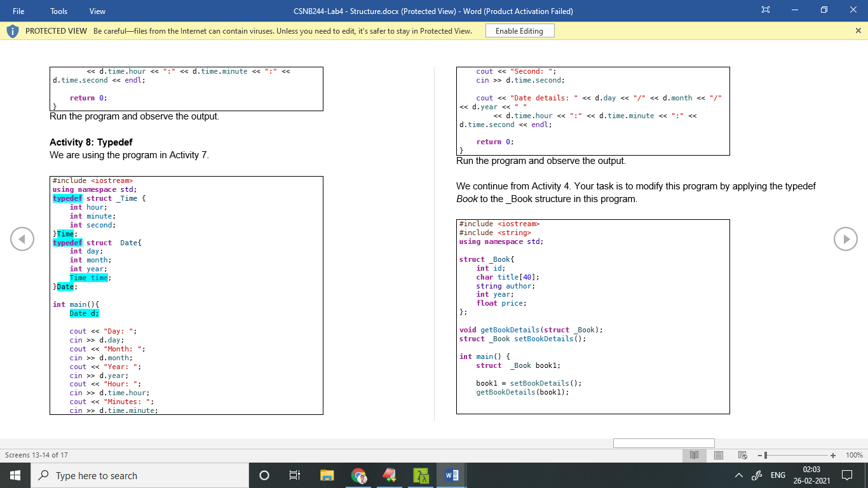Open File Explorer on the taskbar
Image resolution: width=868 pixels, height=488 pixels.
tap(327, 475)
